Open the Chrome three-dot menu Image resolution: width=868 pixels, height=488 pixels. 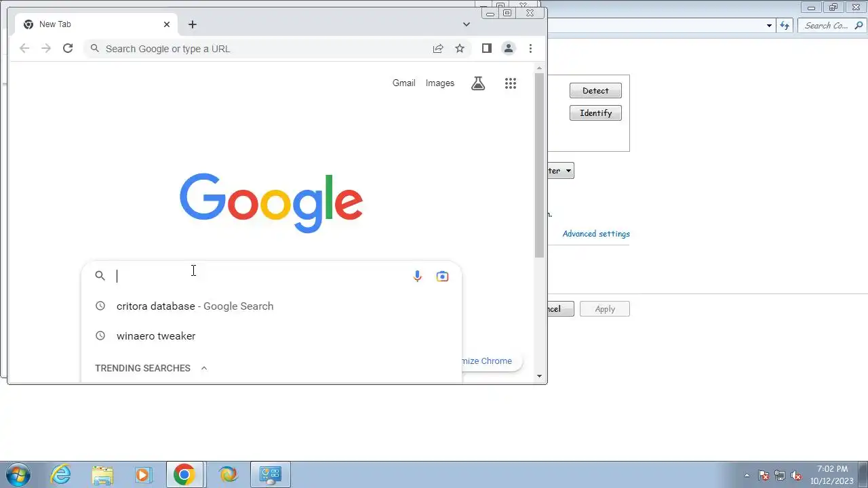point(530,48)
